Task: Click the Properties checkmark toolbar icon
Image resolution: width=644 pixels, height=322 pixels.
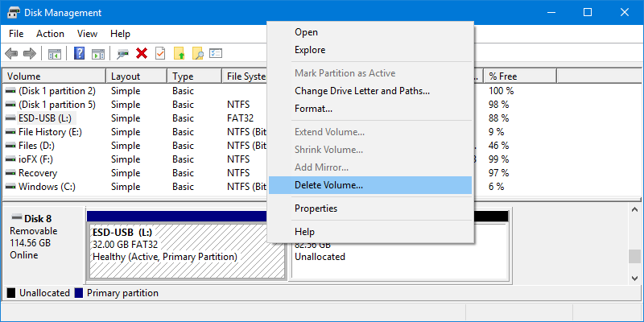Action: pyautogui.click(x=160, y=54)
